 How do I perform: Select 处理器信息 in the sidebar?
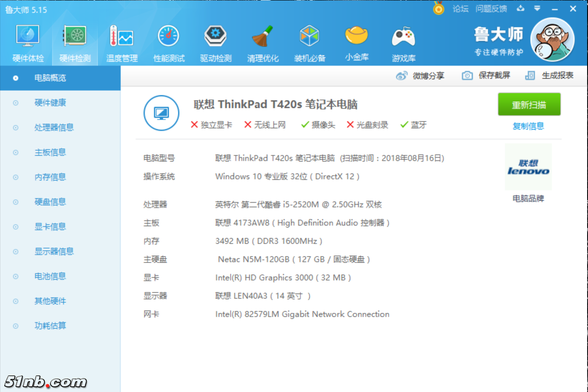click(54, 127)
